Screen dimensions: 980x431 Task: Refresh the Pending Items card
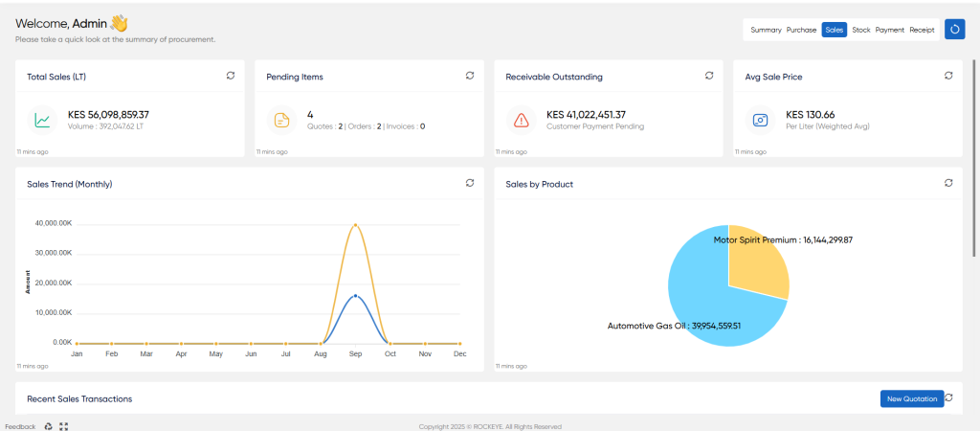pos(470,76)
